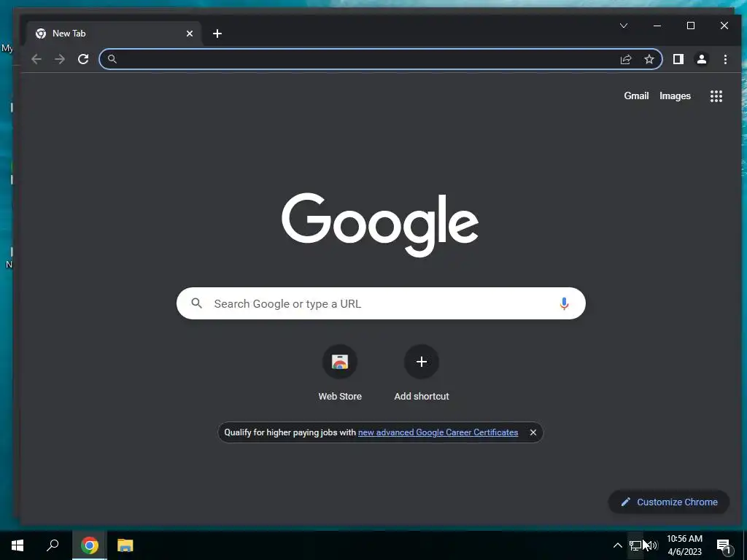
Task: Dismiss the Career Certificates promo
Action: [533, 432]
